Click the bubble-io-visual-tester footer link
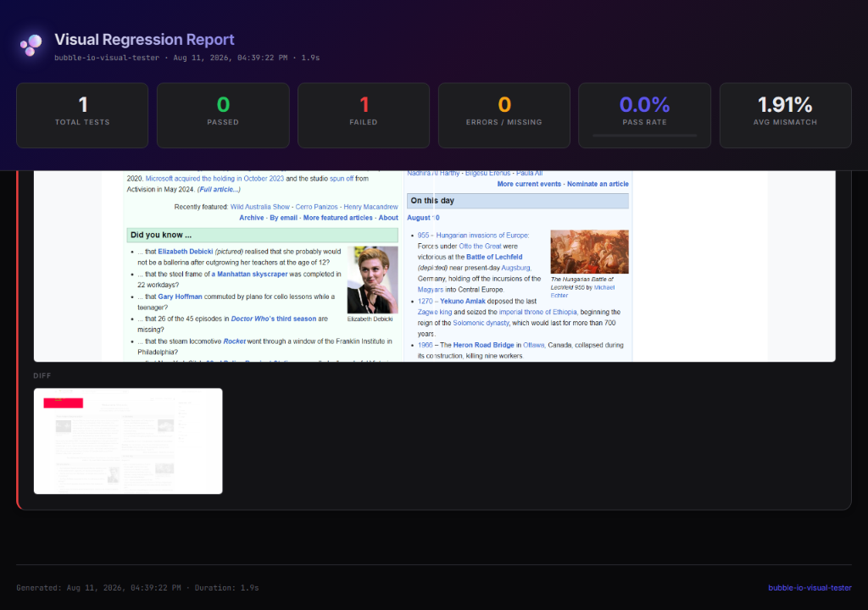 click(810, 588)
